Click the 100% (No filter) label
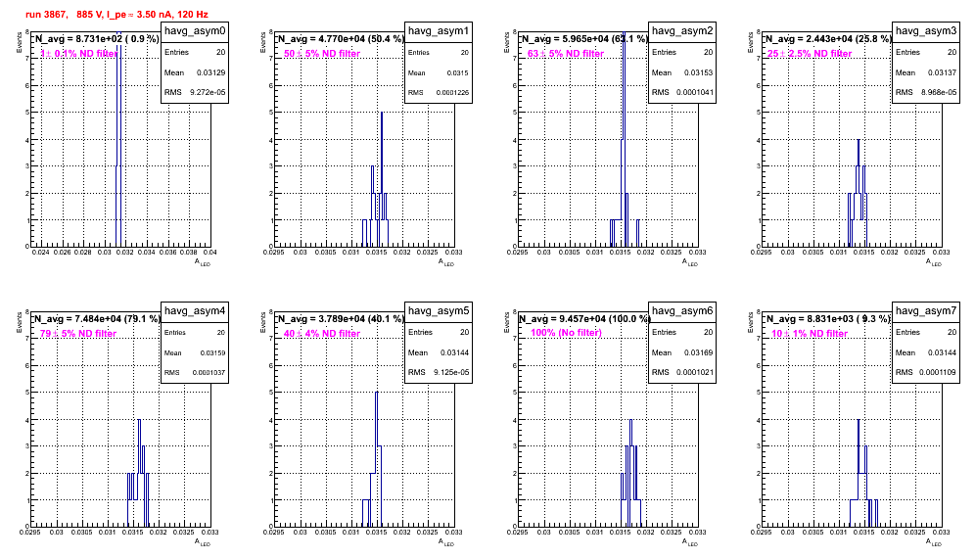Viewport: 975px width, 560px height. (566, 333)
